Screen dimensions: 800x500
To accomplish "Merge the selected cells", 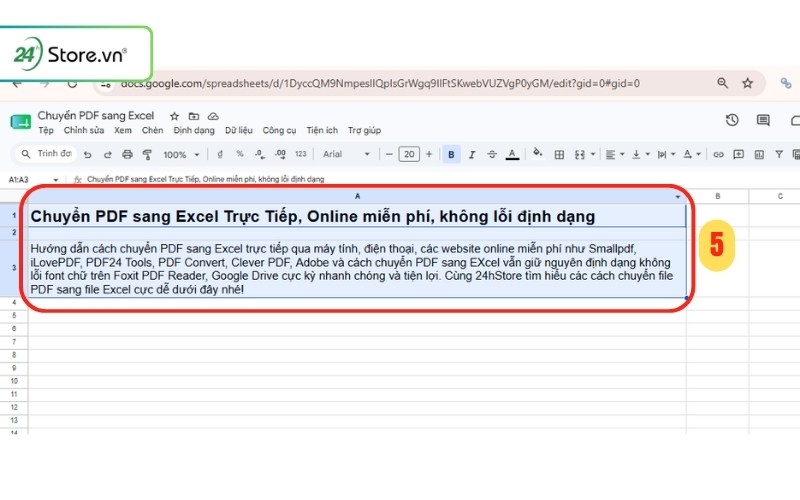I will [x=580, y=154].
